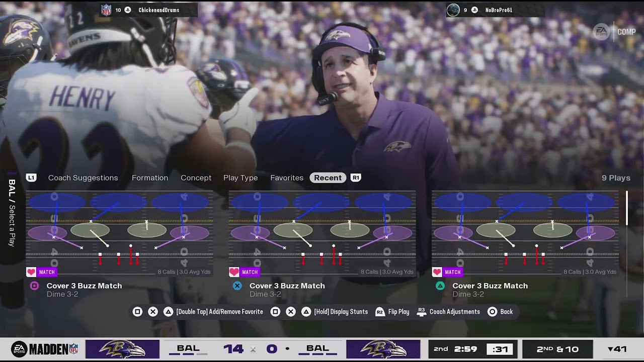This screenshot has width=644, height=362.
Task: Click the :31 play clock
Action: 500,349
